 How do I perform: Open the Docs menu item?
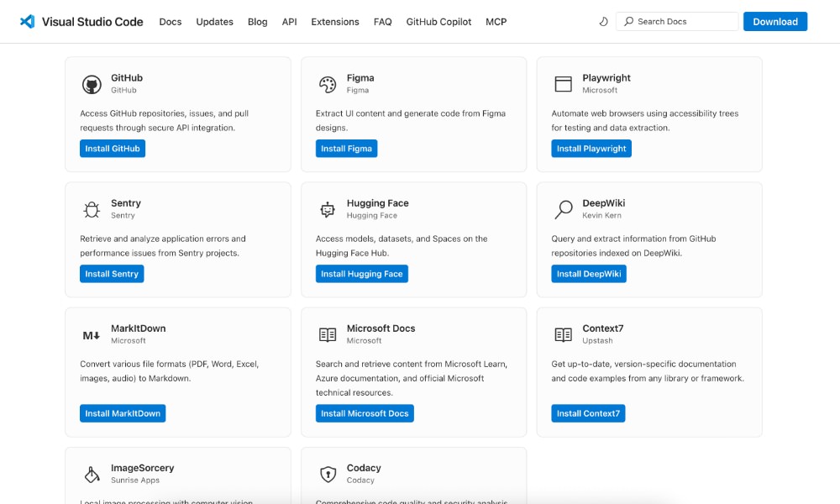click(171, 22)
